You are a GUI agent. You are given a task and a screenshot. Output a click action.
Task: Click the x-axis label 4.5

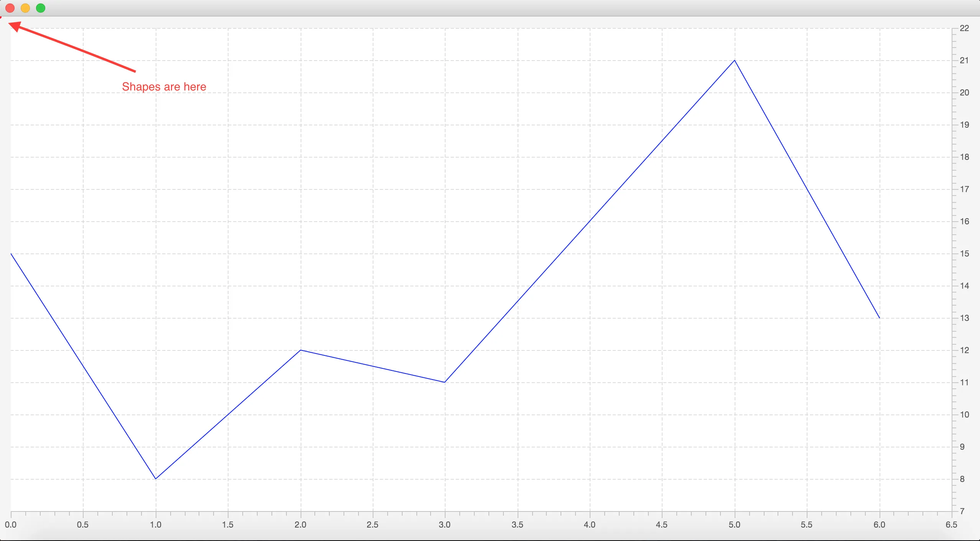662,525
